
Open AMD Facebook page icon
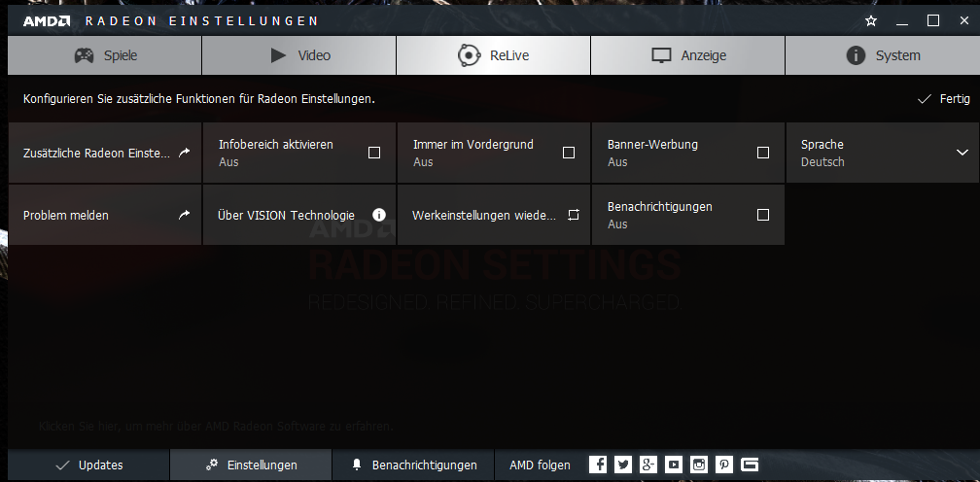(598, 465)
